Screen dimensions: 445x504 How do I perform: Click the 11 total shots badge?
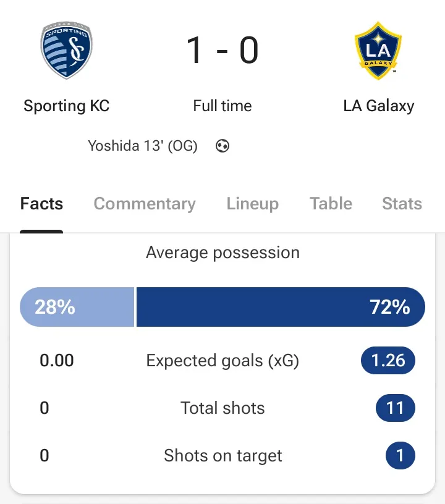(395, 408)
